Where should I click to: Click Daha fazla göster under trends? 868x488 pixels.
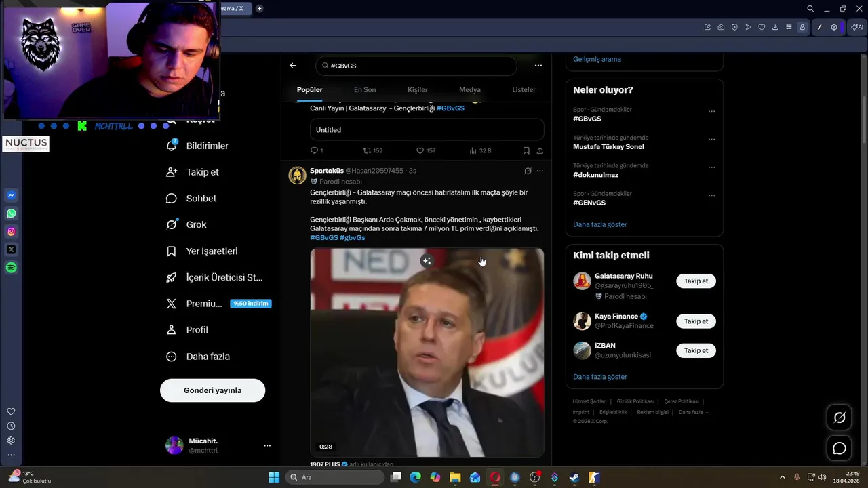pyautogui.click(x=600, y=224)
